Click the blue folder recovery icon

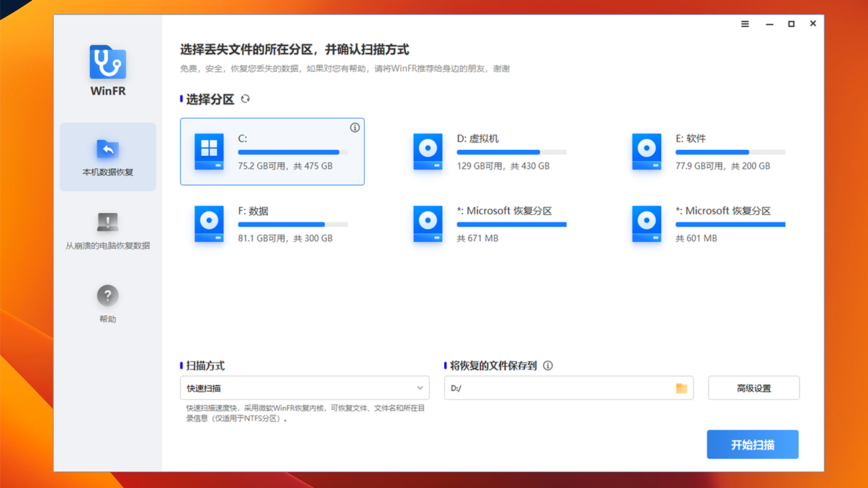[x=108, y=149]
